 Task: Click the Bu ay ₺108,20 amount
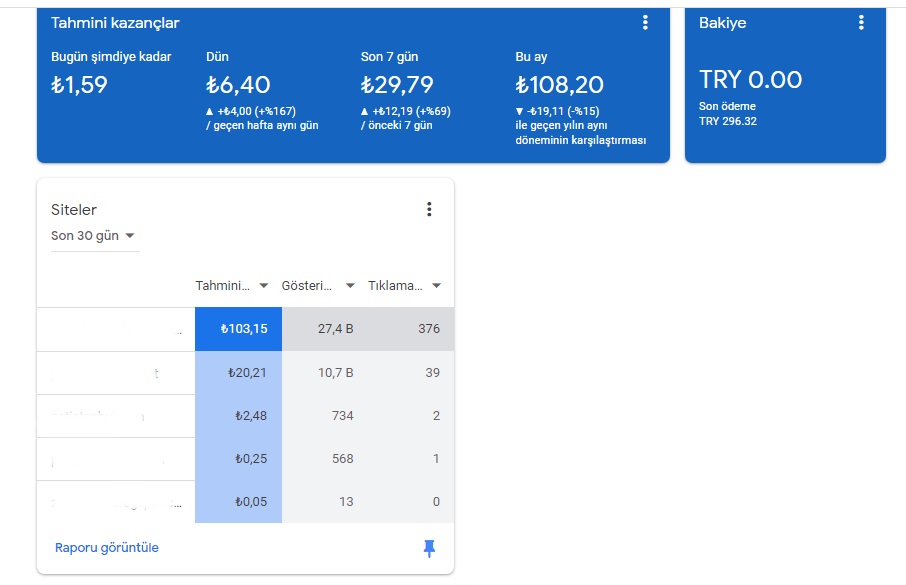(559, 85)
